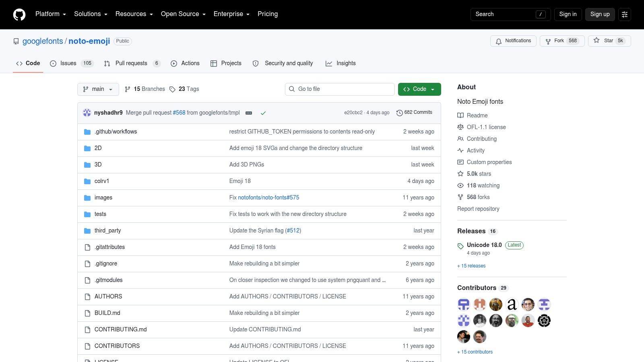The height and width of the screenshot is (362, 644).
Task: Click the commit status checkmark icon
Action: pyautogui.click(x=263, y=113)
